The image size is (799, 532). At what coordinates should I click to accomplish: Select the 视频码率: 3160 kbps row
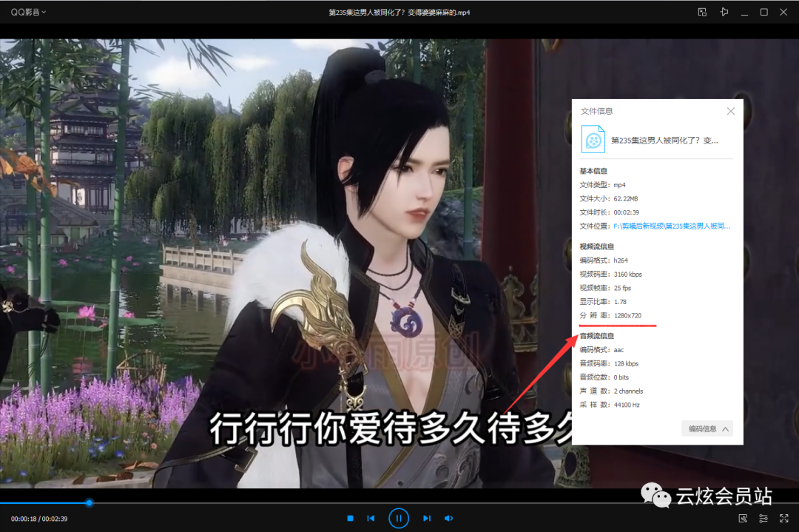[611, 275]
